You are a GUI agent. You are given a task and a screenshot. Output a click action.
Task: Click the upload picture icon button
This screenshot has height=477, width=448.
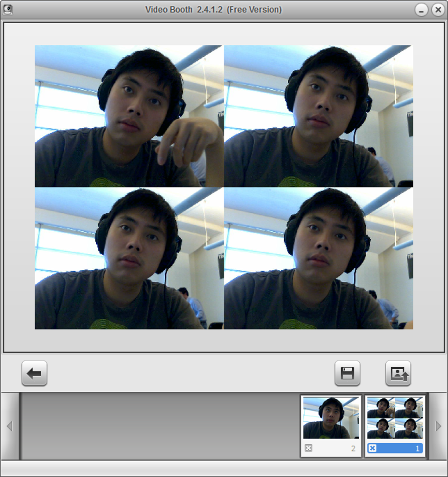[x=398, y=373]
